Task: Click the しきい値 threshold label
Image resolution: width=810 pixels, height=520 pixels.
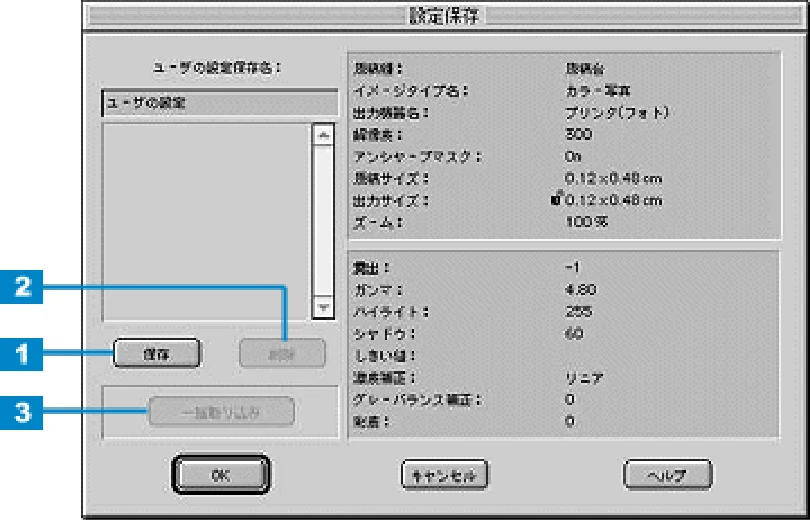Action: pyautogui.click(x=384, y=356)
